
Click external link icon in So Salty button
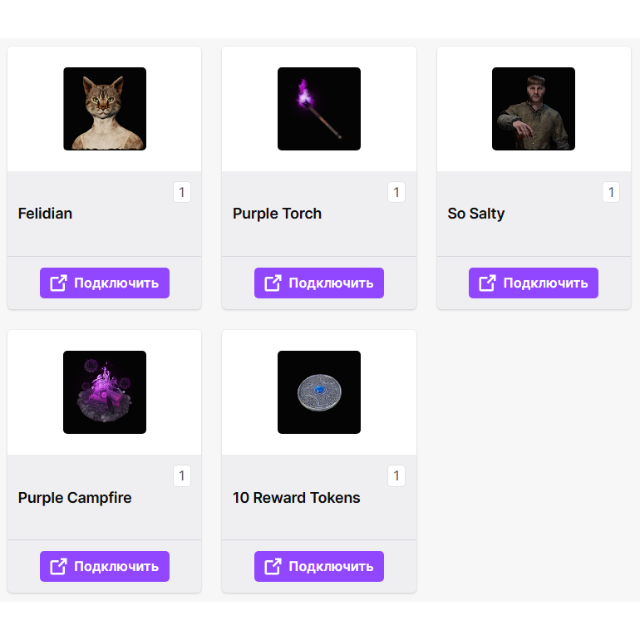pos(487,283)
